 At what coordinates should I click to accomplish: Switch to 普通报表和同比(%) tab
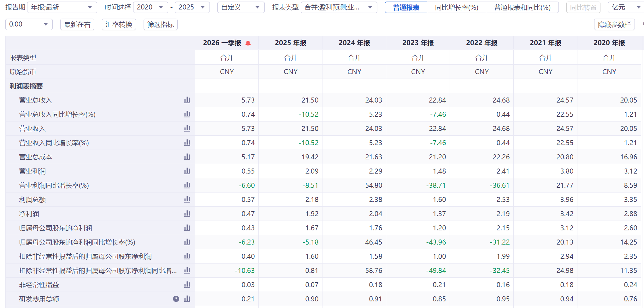522,7
